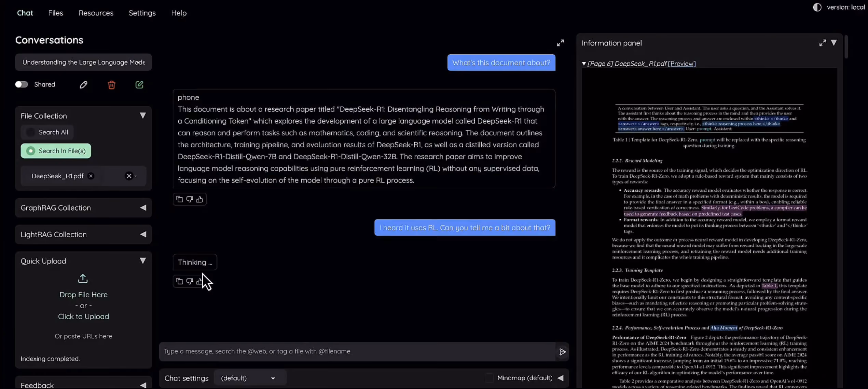
Task: Delete conversation using red trash icon
Action: [x=111, y=84]
